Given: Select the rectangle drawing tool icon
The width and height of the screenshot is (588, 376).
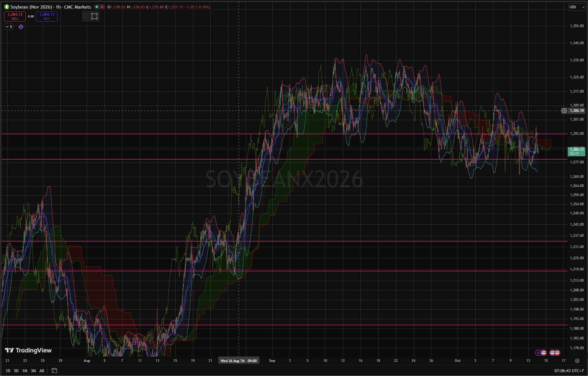Looking at the screenshot, I should click(94, 16).
